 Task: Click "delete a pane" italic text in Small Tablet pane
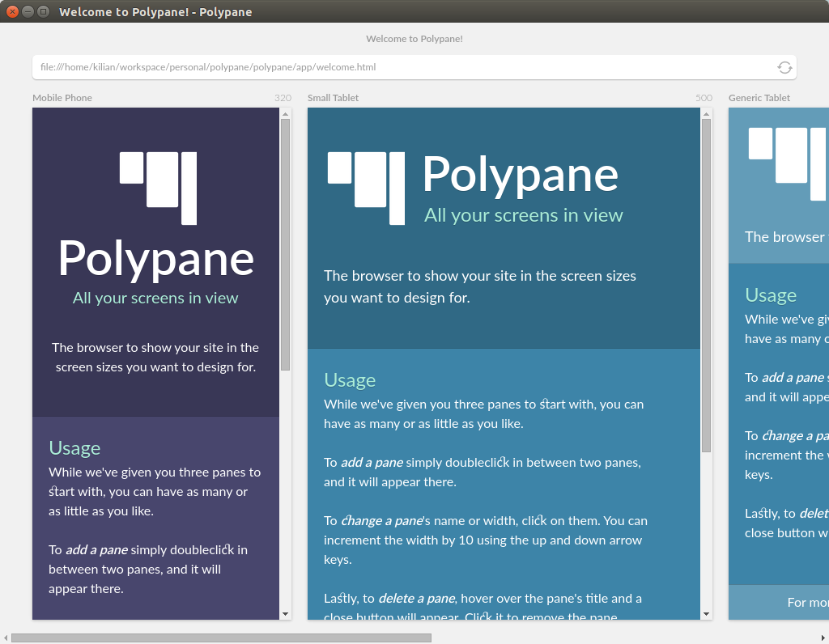pyautogui.click(x=417, y=599)
